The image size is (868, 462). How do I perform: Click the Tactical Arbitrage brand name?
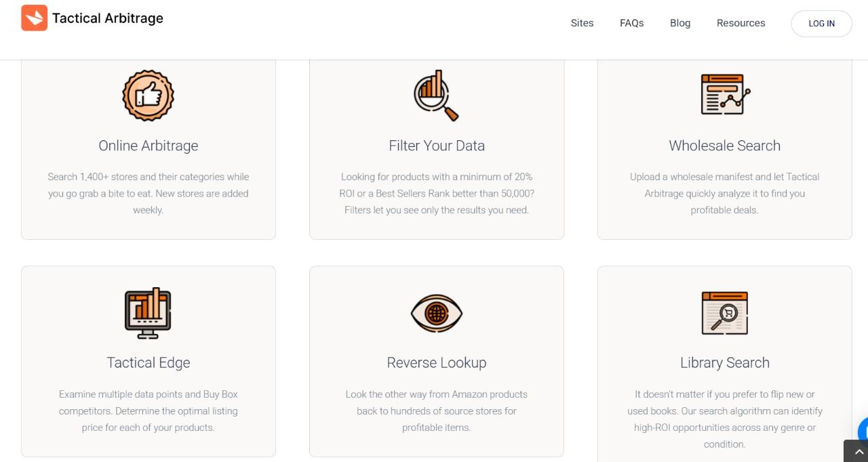tap(108, 18)
